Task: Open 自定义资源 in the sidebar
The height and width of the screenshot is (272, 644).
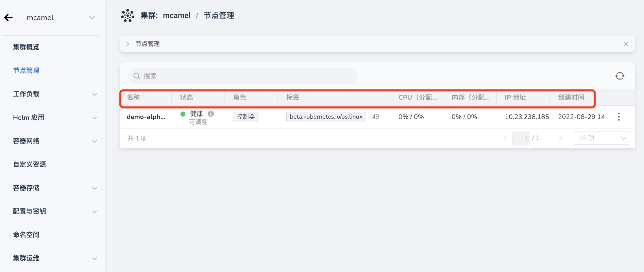Action: pos(30,164)
